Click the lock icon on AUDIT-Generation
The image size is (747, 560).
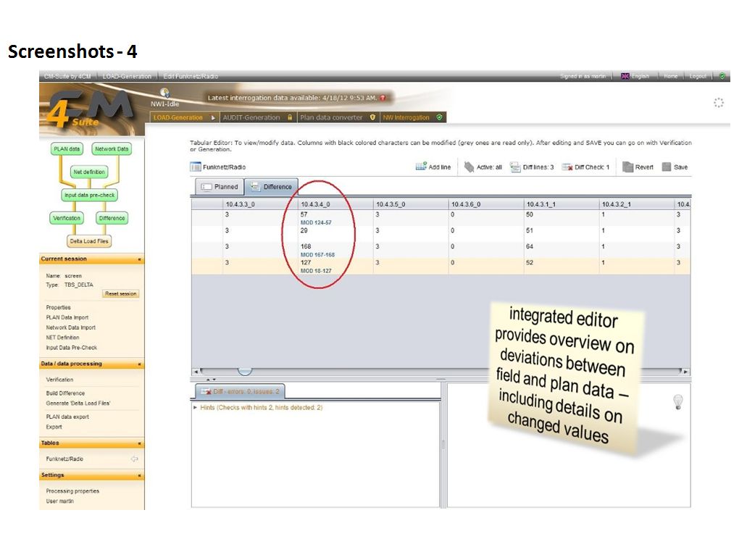click(289, 117)
